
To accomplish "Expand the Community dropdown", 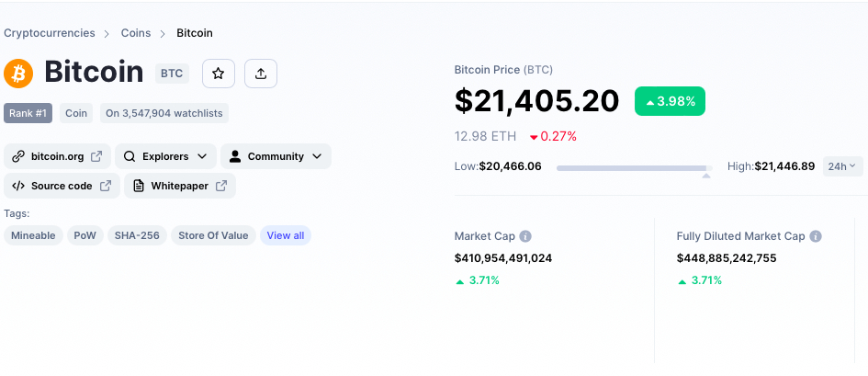I will point(276,156).
